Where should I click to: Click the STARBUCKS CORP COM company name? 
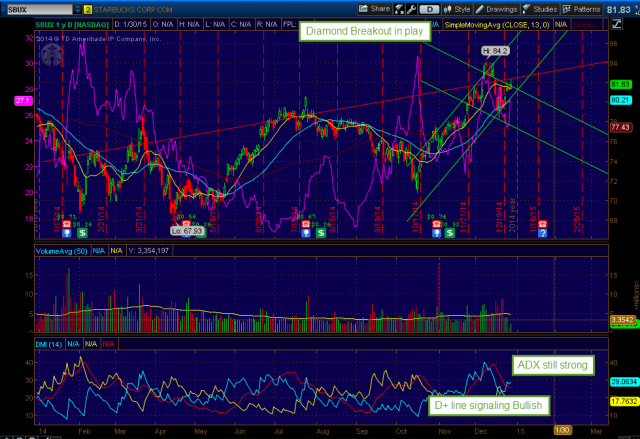(x=133, y=9)
